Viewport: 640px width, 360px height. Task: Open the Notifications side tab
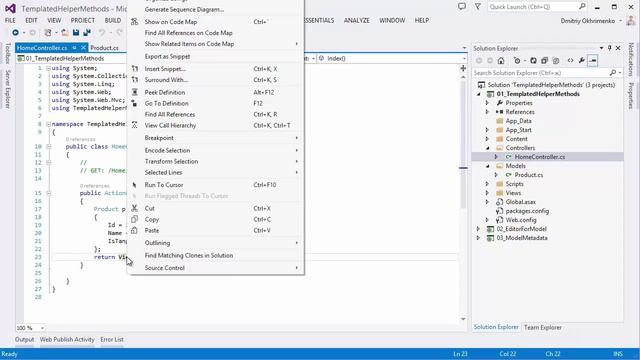click(x=631, y=59)
